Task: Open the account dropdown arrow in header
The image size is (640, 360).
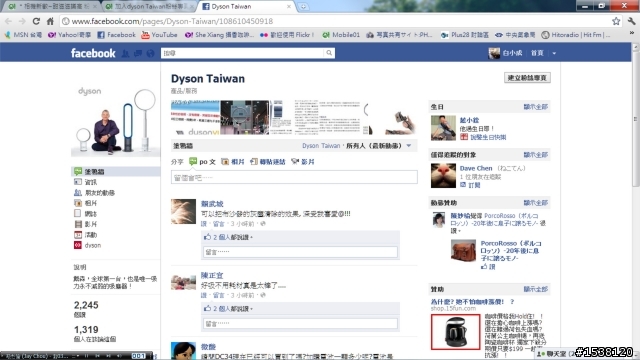Action: 554,53
